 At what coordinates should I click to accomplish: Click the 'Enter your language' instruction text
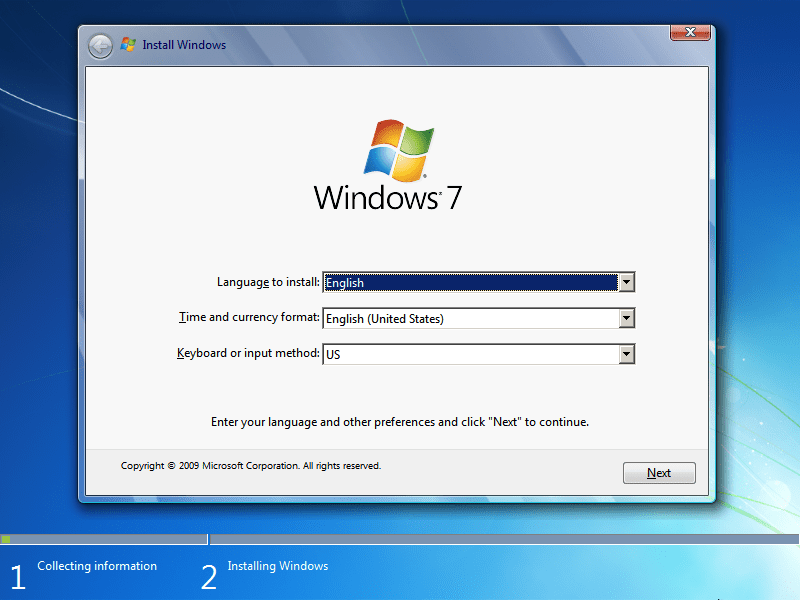(x=397, y=421)
